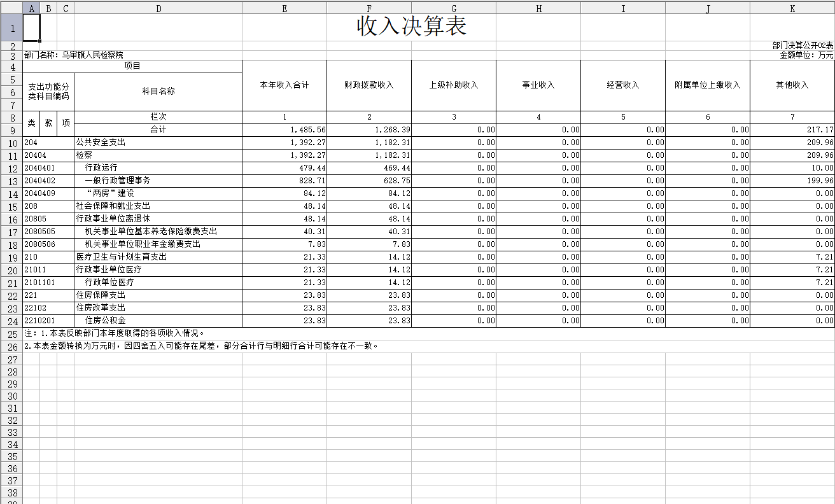Click row header 1

11,28
